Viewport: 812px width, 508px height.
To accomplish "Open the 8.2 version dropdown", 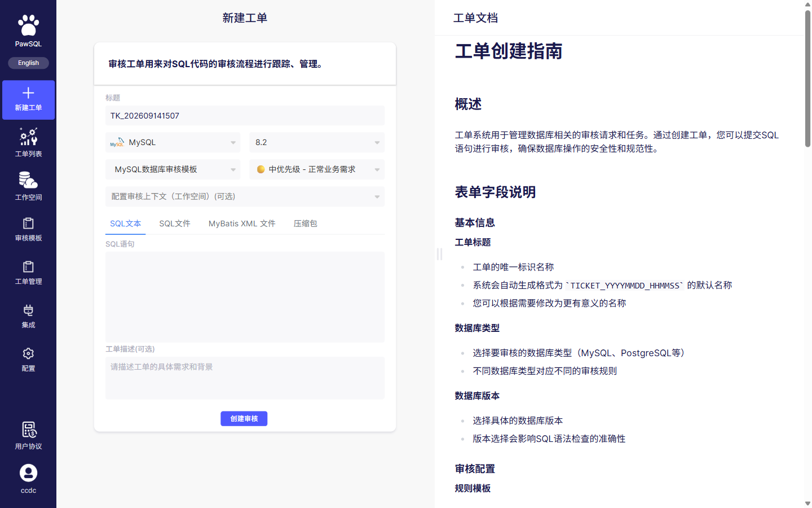I will [317, 142].
